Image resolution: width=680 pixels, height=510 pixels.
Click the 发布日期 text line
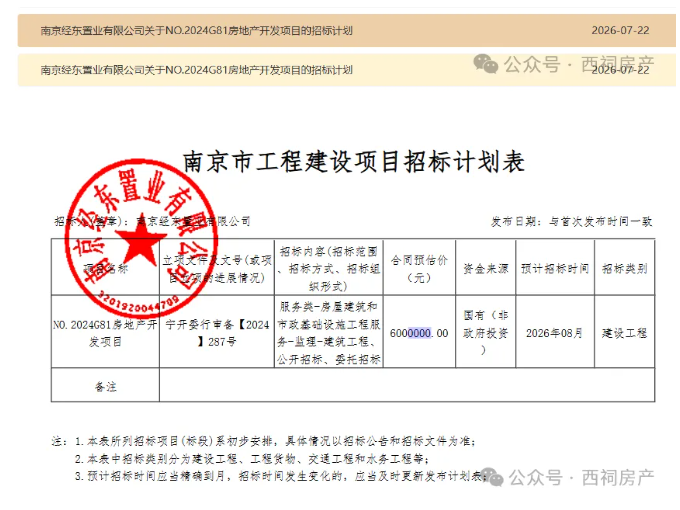[572, 222]
